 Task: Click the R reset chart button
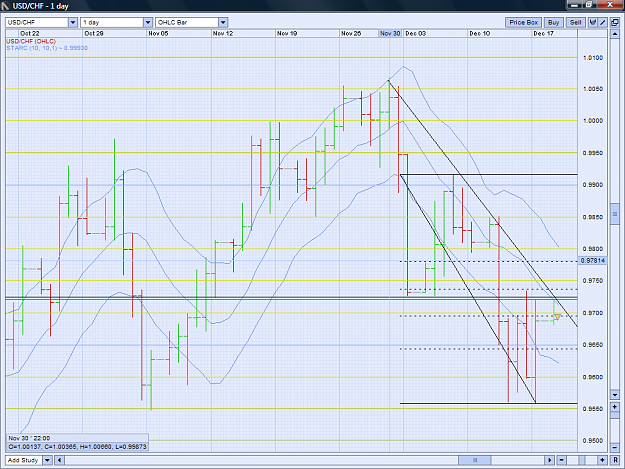[x=615, y=460]
